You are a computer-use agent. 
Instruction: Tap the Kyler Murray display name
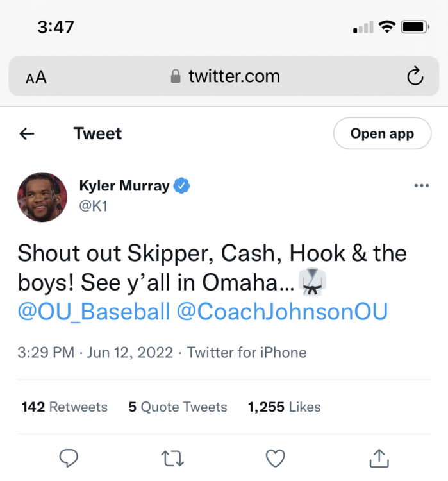tap(124, 186)
